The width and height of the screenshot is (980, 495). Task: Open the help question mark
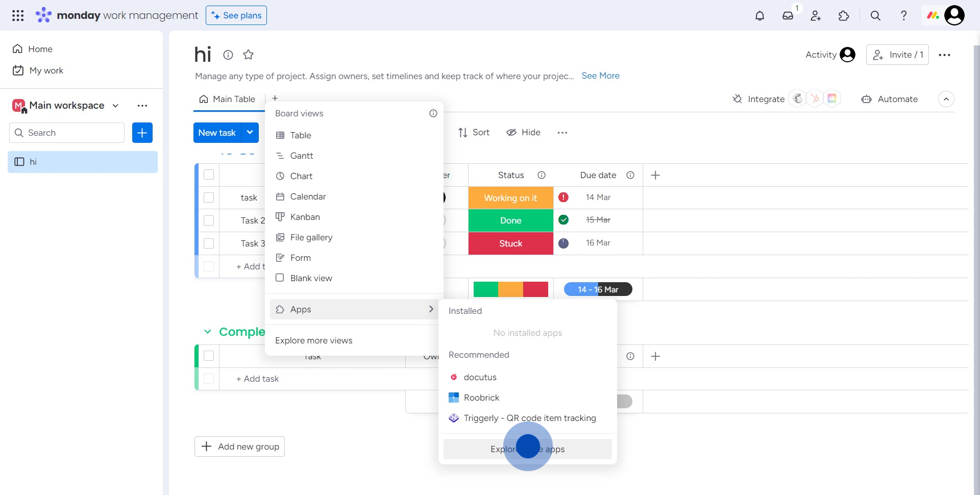903,16
